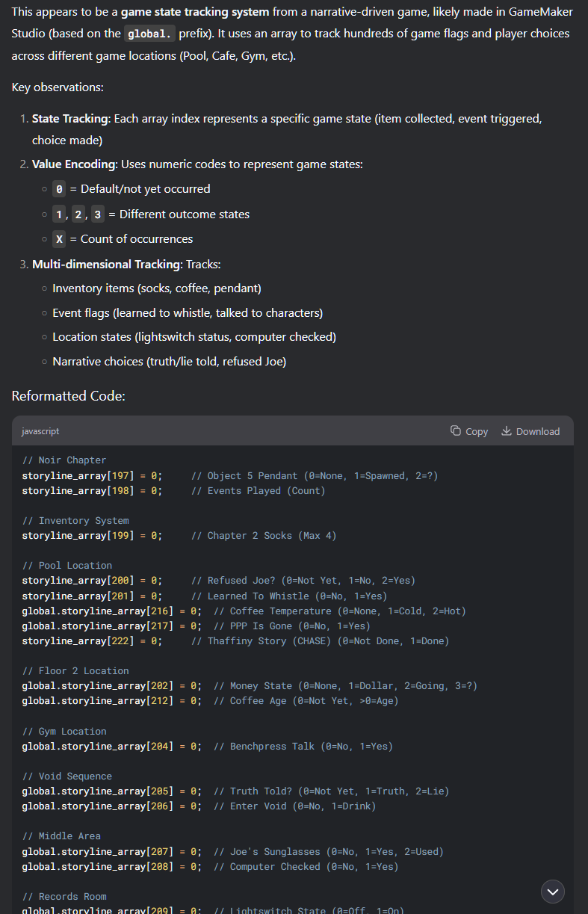
Task: Click the inline code 'X' bullet
Action: (x=60, y=239)
